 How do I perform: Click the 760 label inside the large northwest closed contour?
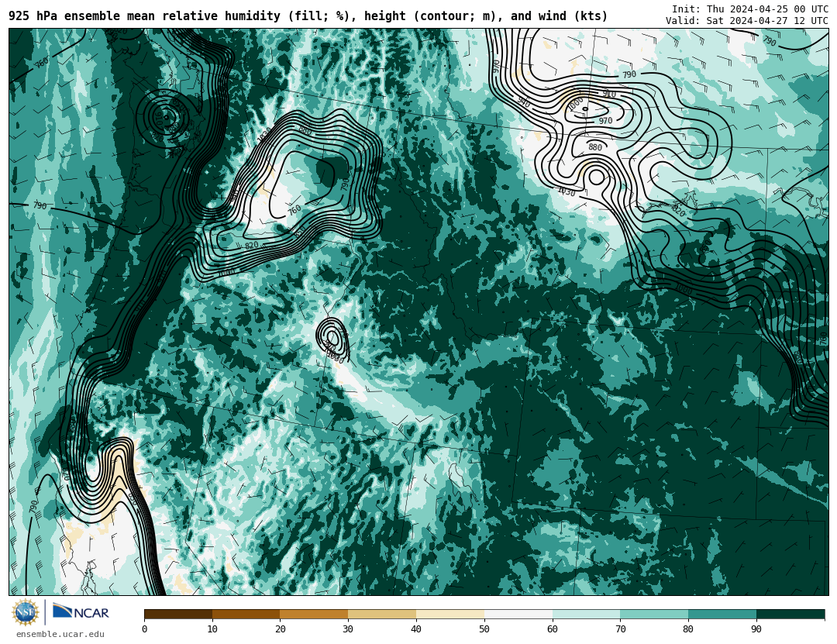pos(294,210)
